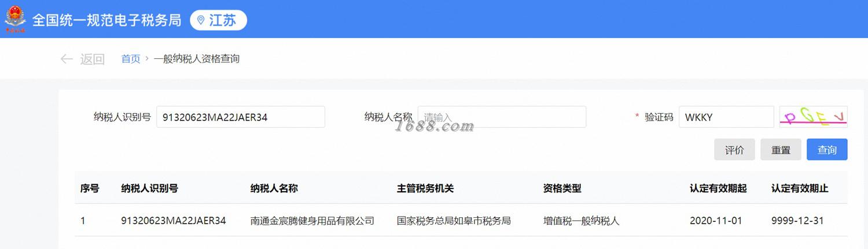Open the 江苏 region selector pill
Image resolution: width=868 pixels, height=249 pixels.
click(x=218, y=20)
